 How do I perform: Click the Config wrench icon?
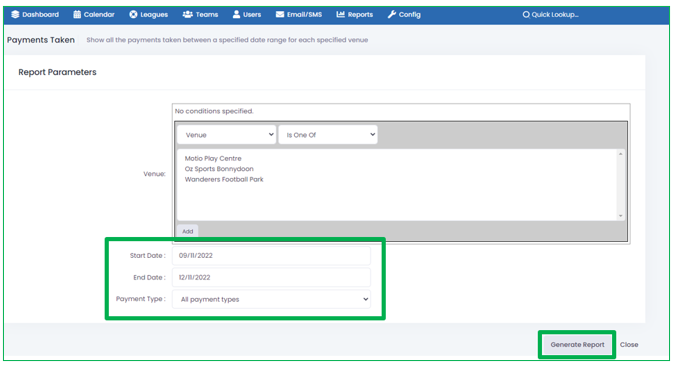(x=392, y=14)
